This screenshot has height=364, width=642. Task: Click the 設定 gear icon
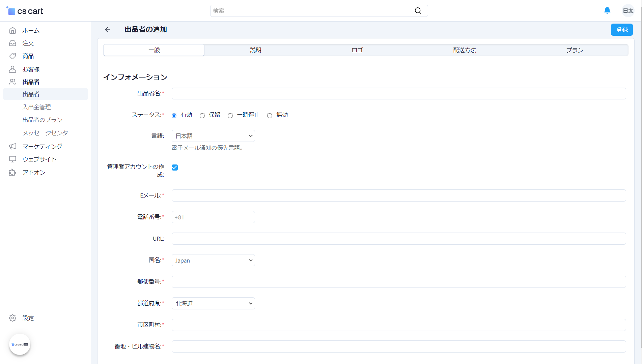[12, 318]
